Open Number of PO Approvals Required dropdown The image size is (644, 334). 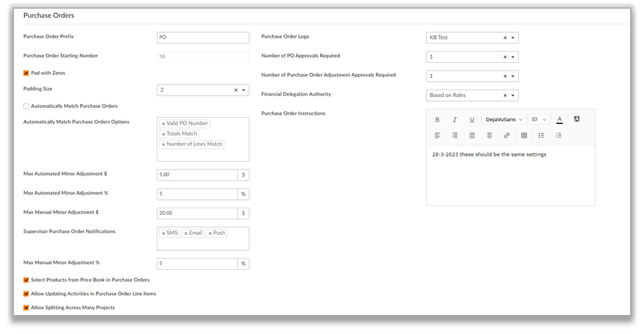513,57
